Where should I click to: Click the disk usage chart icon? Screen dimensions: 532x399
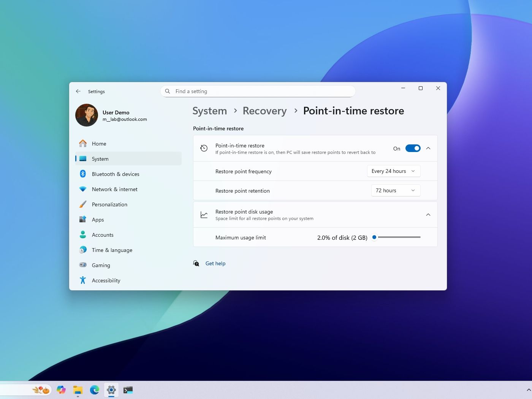pos(204,215)
